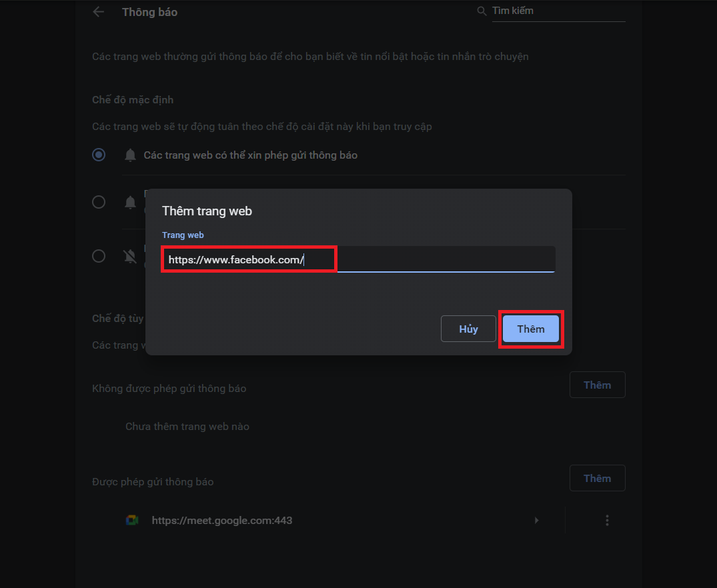The width and height of the screenshot is (717, 588).
Task: Click the bell icon of the second option
Action: (x=130, y=202)
